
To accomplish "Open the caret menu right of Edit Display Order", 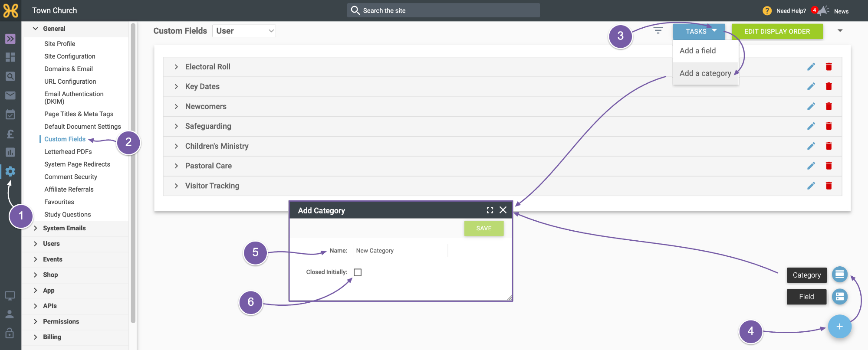I will click(840, 31).
